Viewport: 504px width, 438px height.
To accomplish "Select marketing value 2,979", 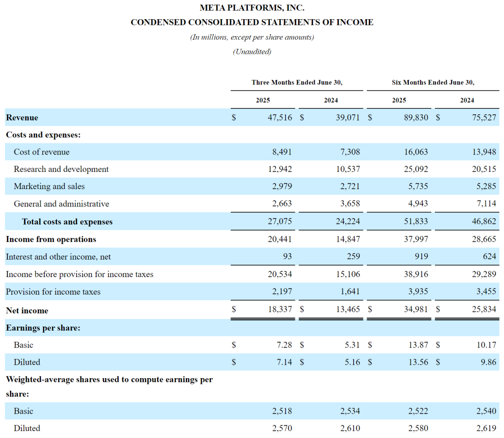I will point(282,186).
